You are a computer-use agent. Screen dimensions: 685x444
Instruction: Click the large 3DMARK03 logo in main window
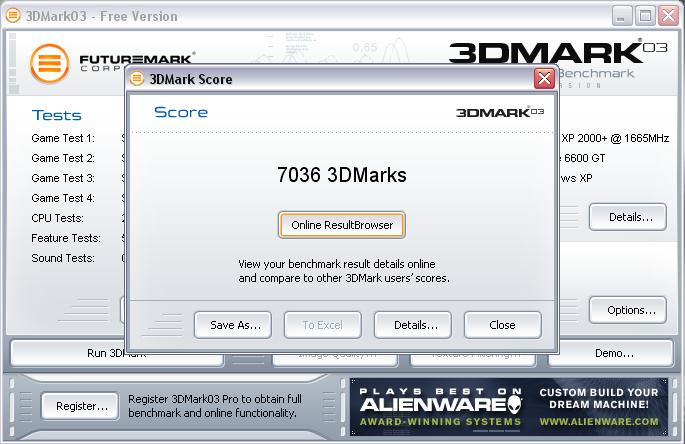558,52
